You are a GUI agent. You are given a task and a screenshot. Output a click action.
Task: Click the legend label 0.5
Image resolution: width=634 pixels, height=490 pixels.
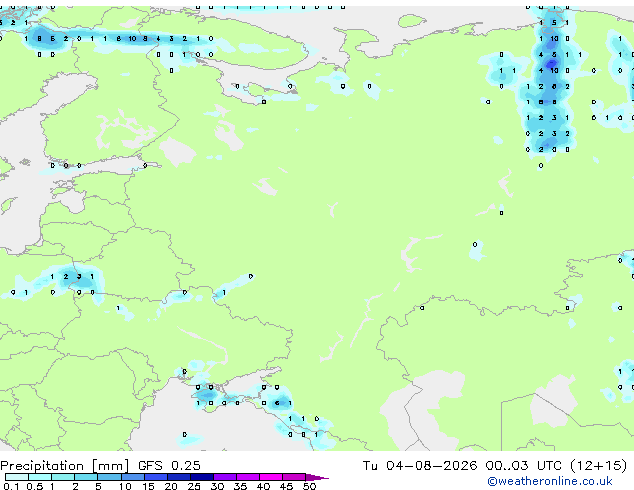[35, 486]
